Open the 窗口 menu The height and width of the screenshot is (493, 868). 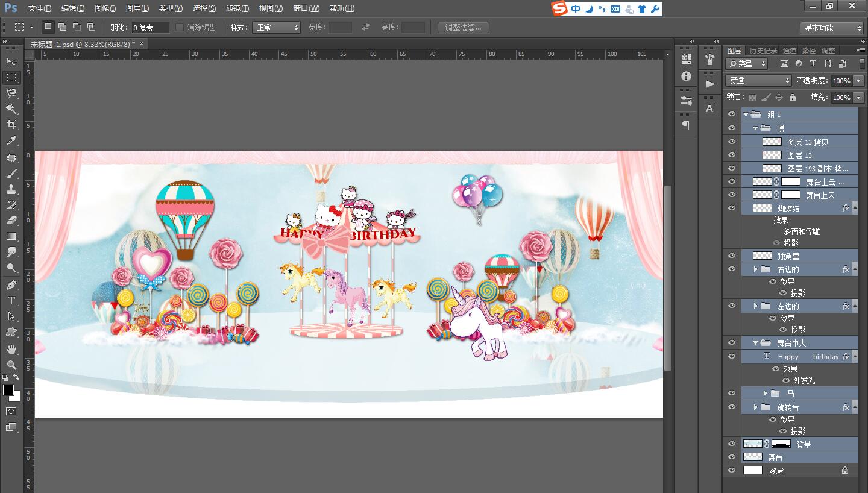coord(306,8)
